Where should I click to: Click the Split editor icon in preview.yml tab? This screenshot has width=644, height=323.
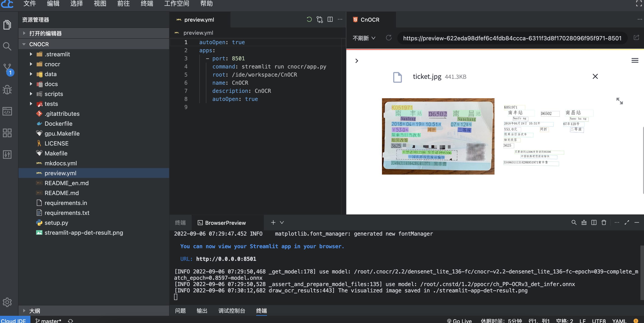pos(330,19)
